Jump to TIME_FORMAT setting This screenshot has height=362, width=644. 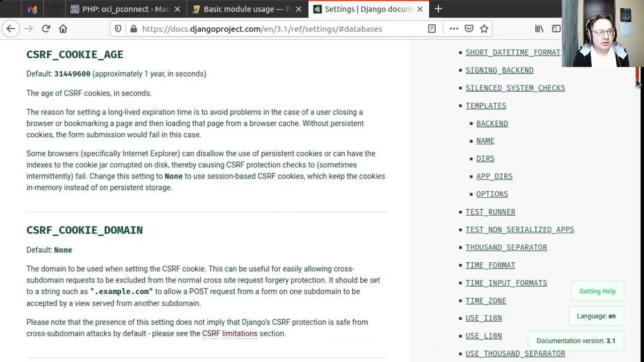(490, 265)
